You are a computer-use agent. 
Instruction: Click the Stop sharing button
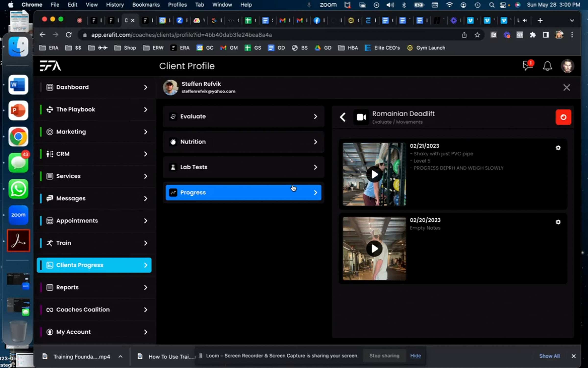[384, 356]
